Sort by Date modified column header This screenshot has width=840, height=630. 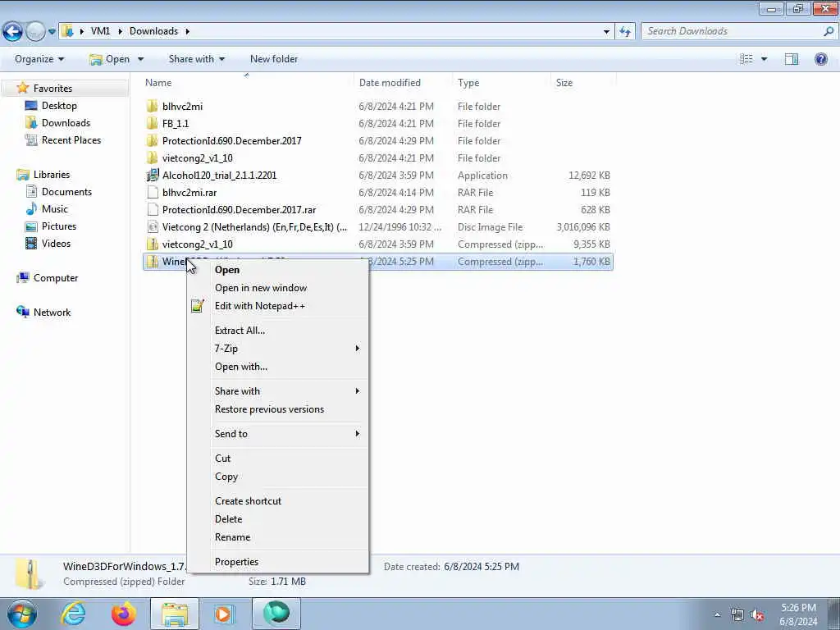[390, 83]
